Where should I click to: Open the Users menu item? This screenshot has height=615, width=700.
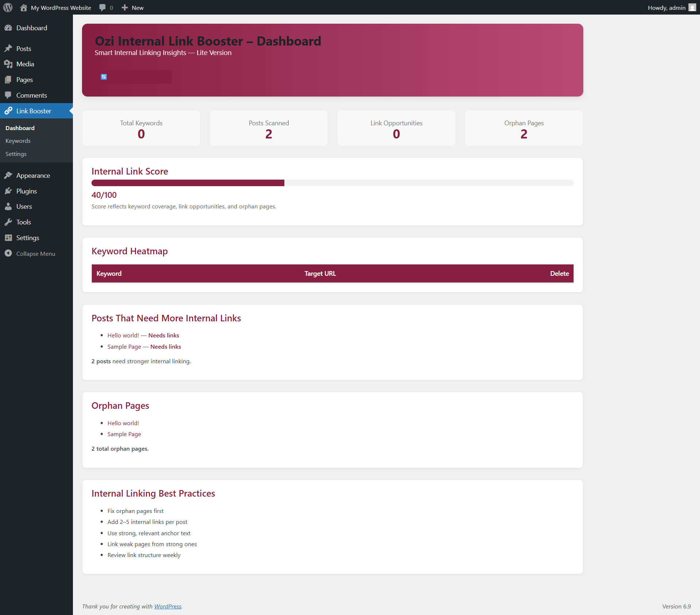pos(24,207)
